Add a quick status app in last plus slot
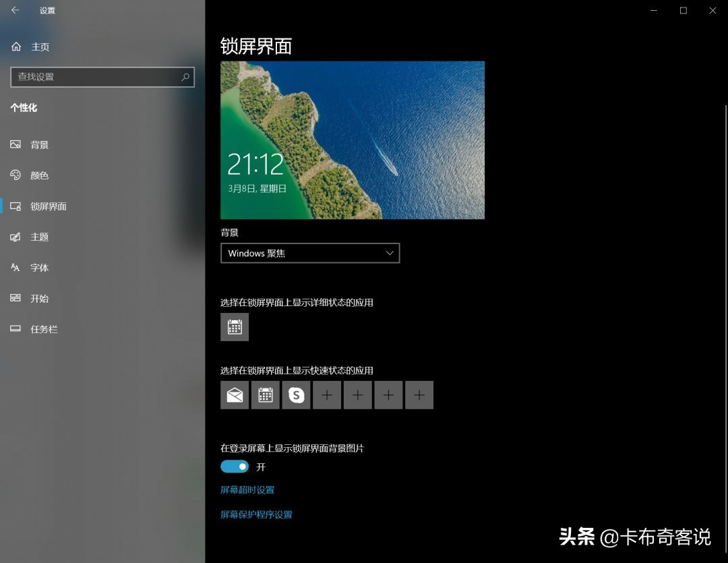This screenshot has height=563, width=728. tap(419, 395)
